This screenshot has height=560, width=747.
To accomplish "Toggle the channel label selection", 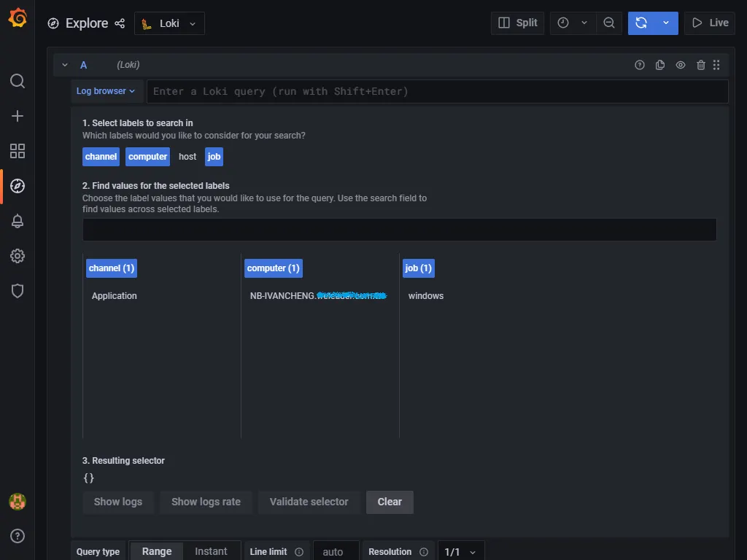I will (101, 157).
